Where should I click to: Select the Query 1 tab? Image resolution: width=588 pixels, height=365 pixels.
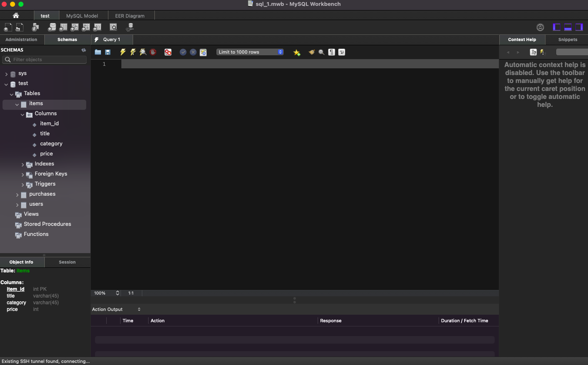click(x=112, y=39)
